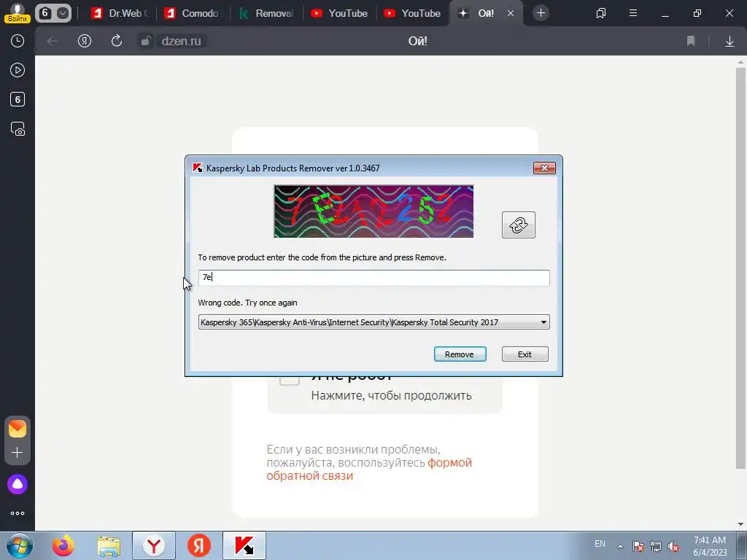Open the Yandex Browser Y taskbar icon

click(154, 545)
